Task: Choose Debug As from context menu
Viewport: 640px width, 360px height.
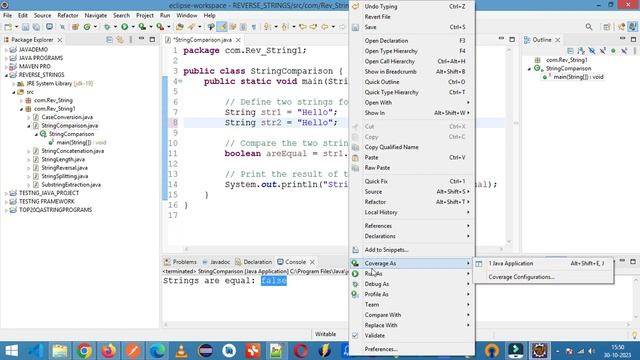Action: coord(412,284)
